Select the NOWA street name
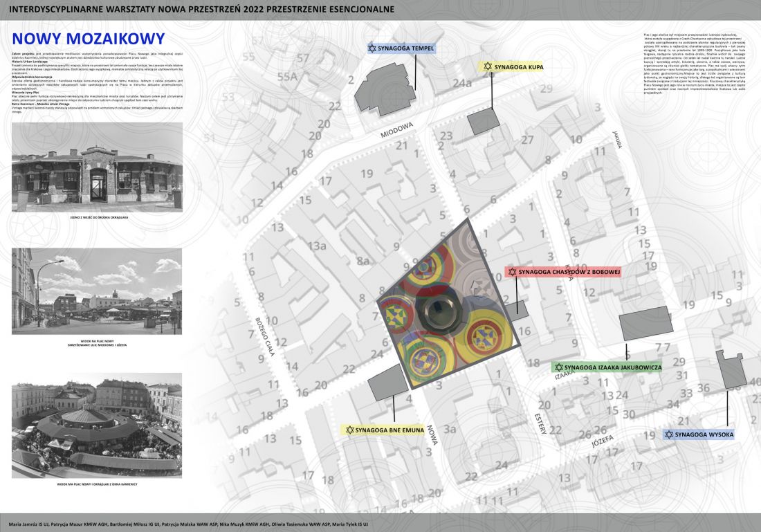This screenshot has height=532, width=761. point(432,435)
